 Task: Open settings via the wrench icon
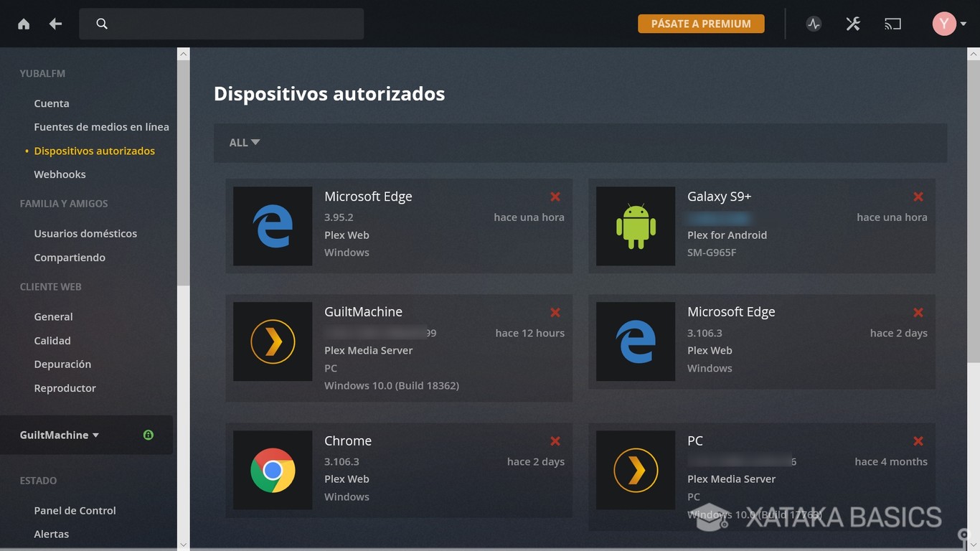(852, 23)
